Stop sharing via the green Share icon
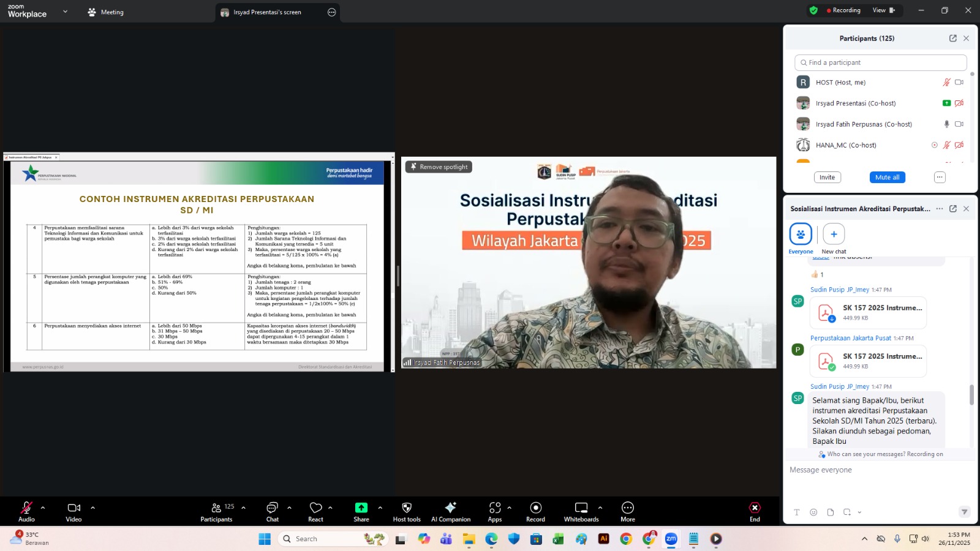Screen dimensions: 980x551 pyautogui.click(x=361, y=508)
